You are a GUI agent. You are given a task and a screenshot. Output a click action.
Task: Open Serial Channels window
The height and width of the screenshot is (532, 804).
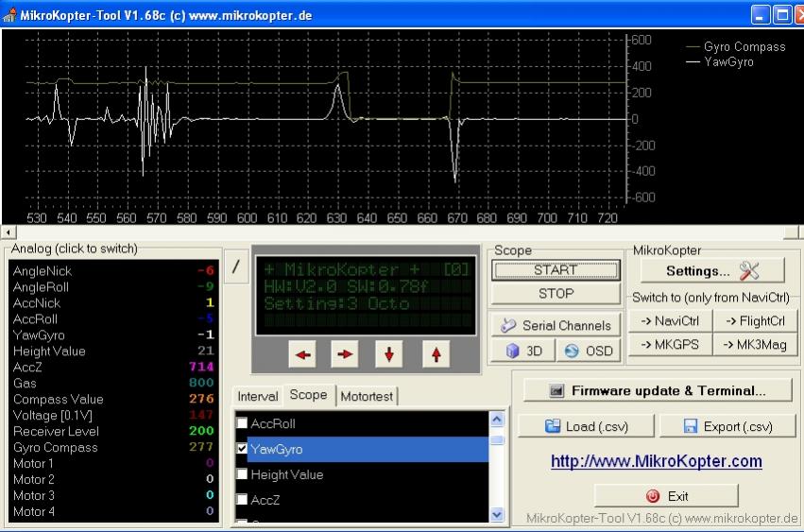(556, 325)
